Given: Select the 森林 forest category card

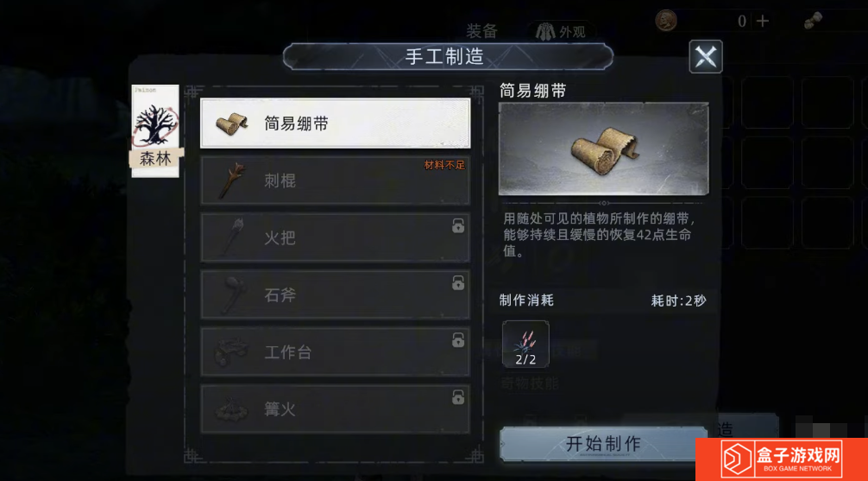Looking at the screenshot, I should tap(155, 130).
